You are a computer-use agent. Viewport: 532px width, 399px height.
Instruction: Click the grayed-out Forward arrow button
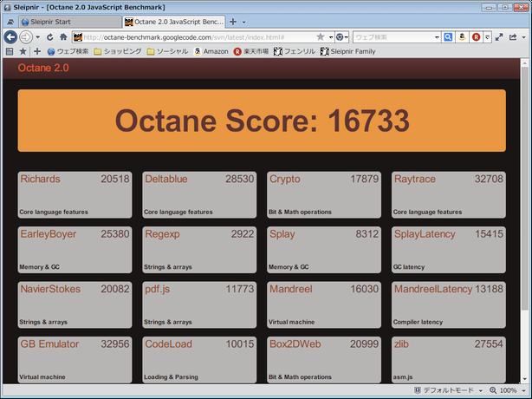(26, 37)
